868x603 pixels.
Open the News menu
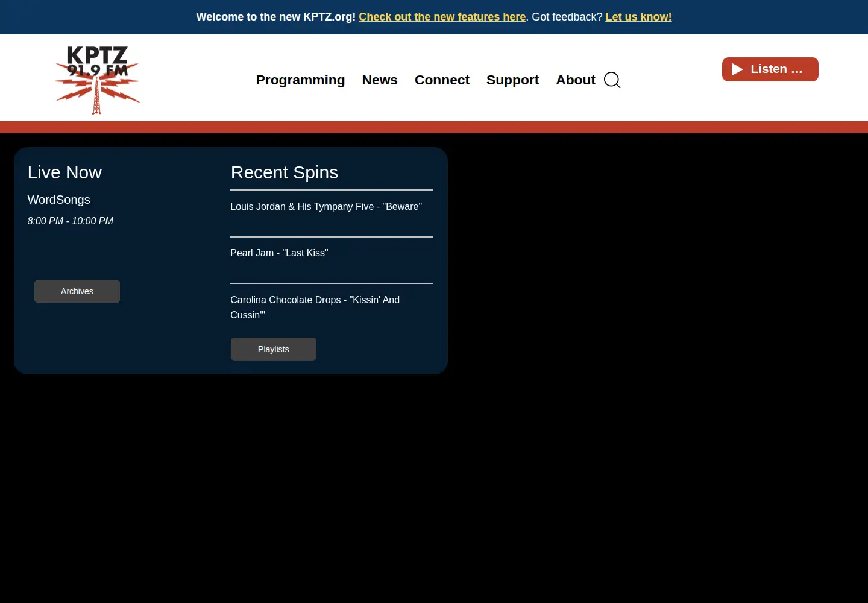tap(380, 80)
